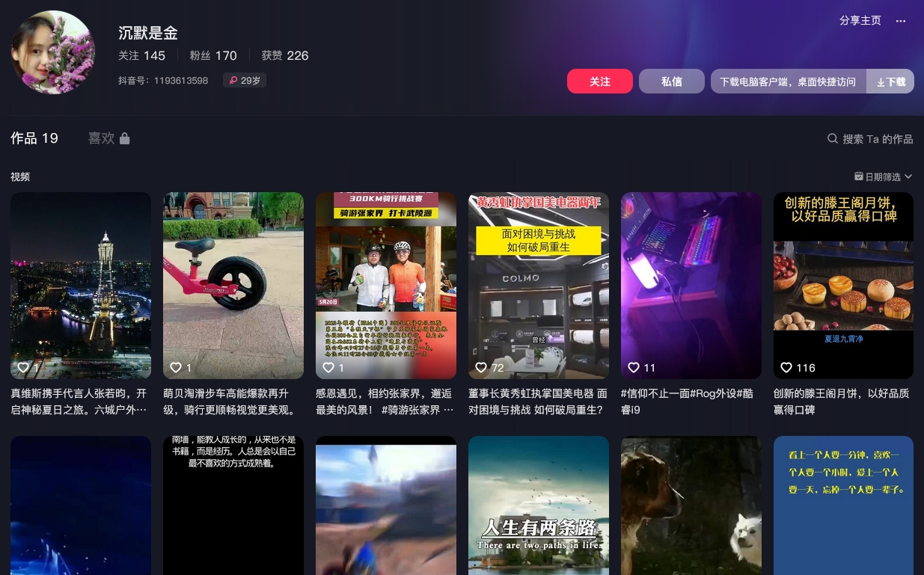Open the blurred motion cyclist video thumbnail
Image resolution: width=924 pixels, height=575 pixels.
point(386,505)
